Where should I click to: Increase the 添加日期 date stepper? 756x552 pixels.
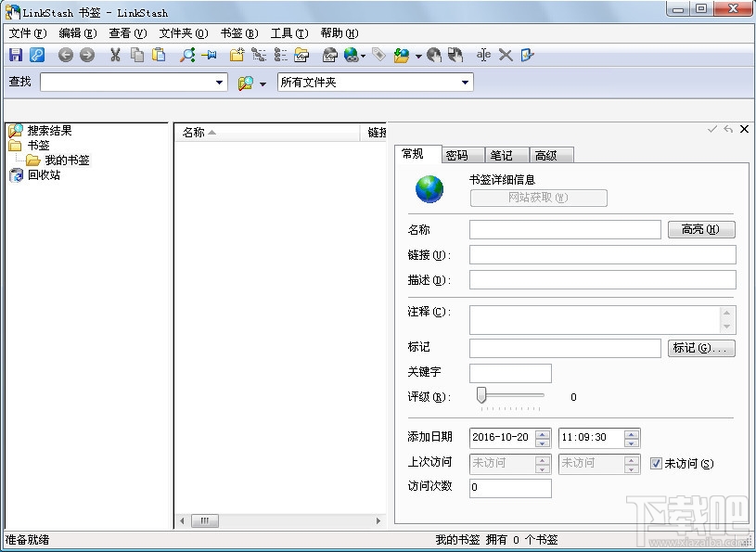tap(543, 433)
